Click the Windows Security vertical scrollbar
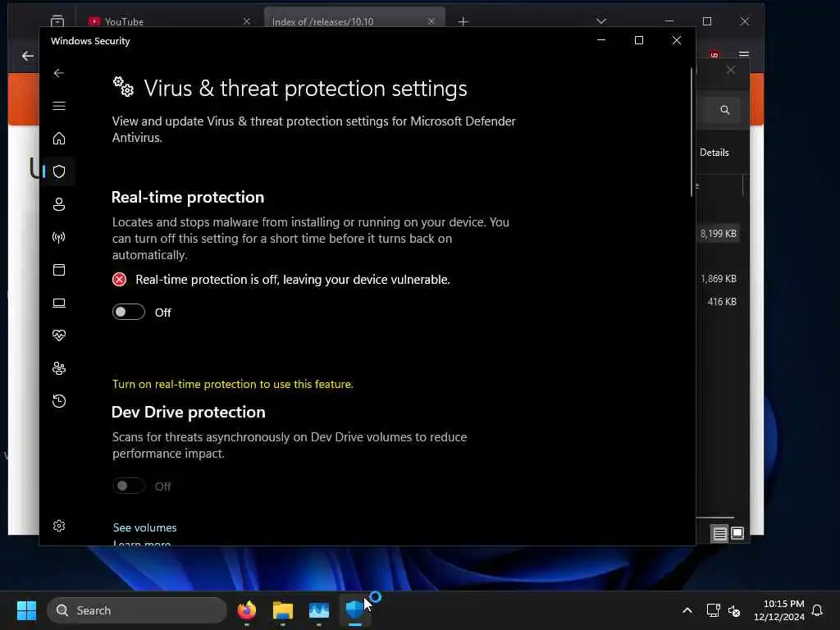This screenshot has width=840, height=630. coord(692,132)
